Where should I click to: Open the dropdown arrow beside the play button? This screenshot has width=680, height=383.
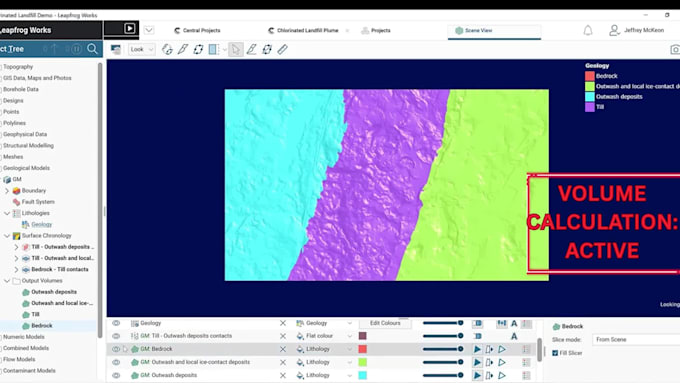click(149, 30)
